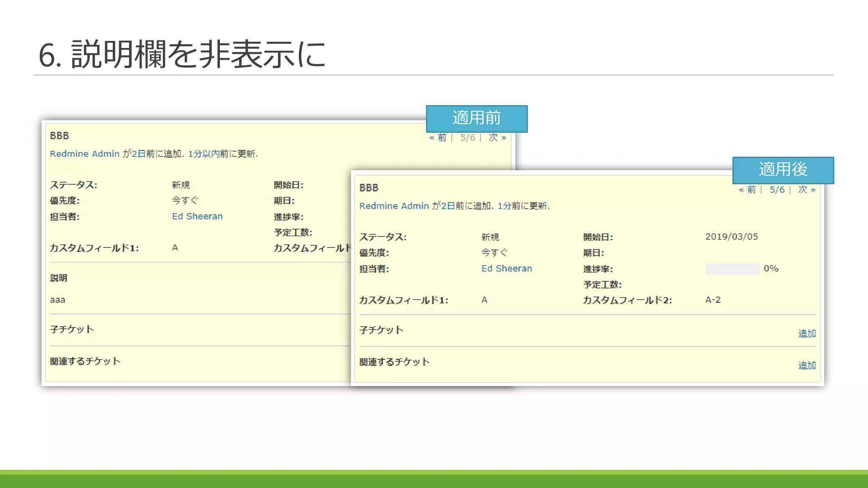Click the 1分以内 updated link in 適用前 window
The image size is (868, 488).
coord(204,154)
